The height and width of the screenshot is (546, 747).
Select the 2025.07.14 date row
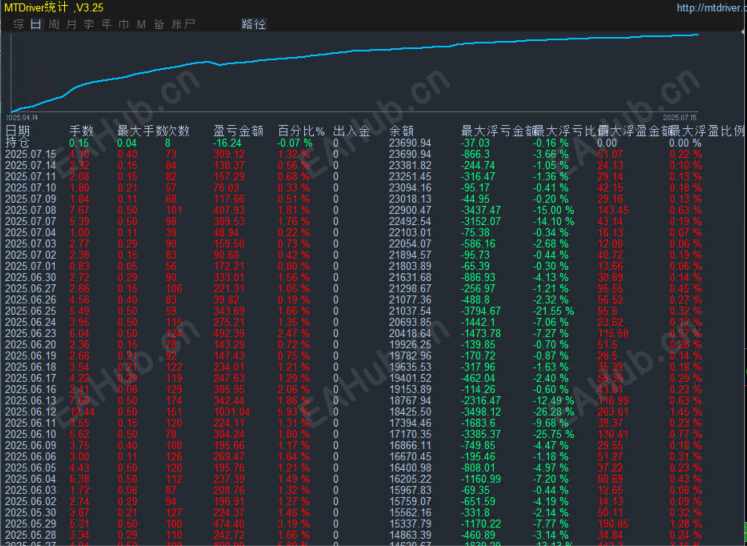30,165
